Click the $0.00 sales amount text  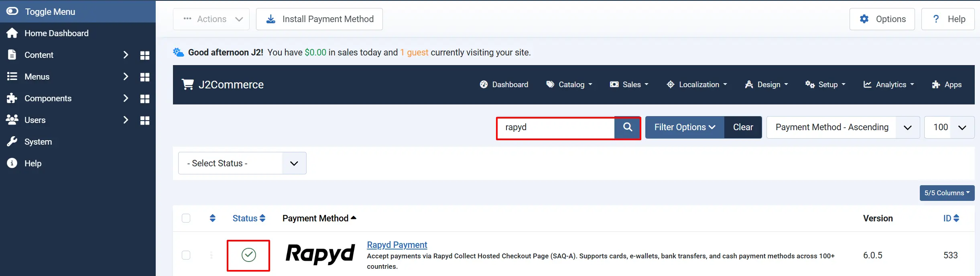click(x=315, y=52)
